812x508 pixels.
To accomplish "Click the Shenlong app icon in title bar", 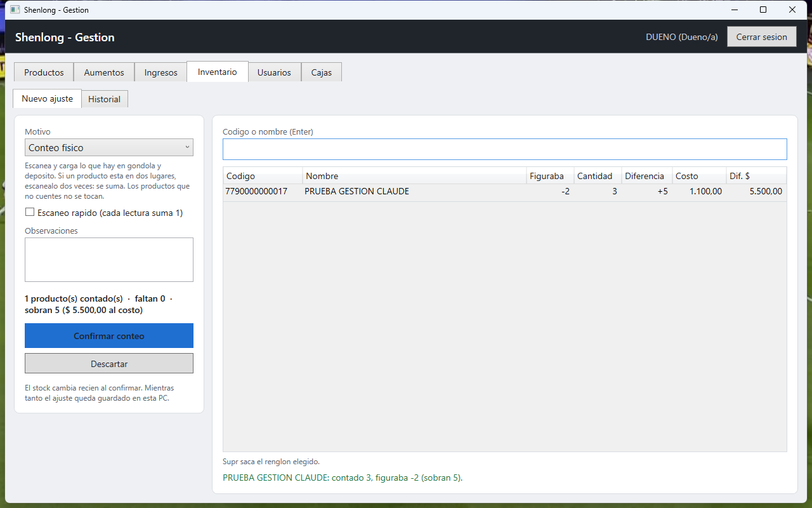I will pyautogui.click(x=15, y=10).
